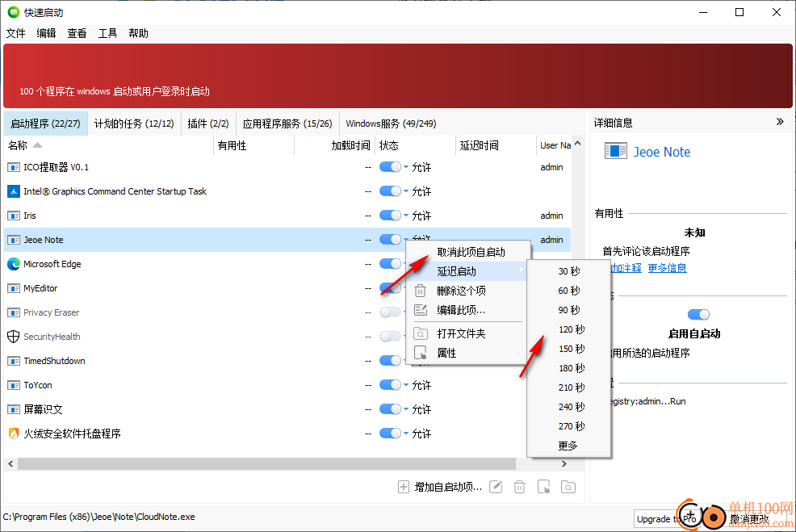Switch to Windows服务 (49/249) tab
Screen dimensions: 796x532
click(391, 124)
